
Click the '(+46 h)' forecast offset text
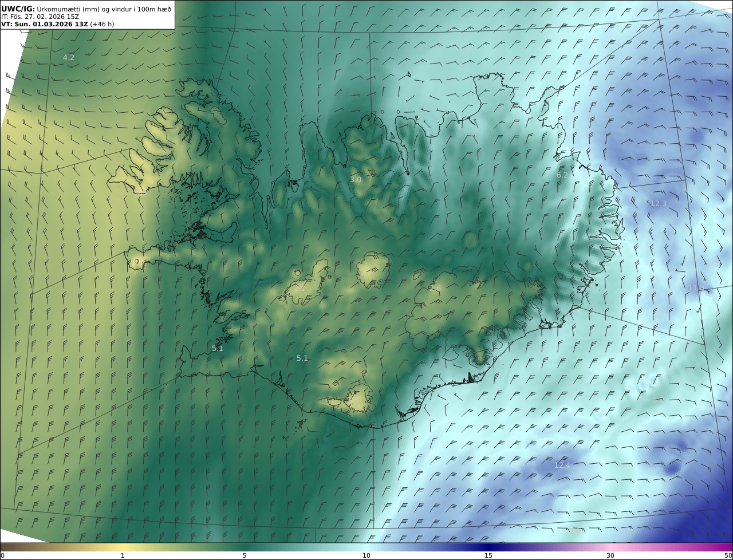click(x=103, y=24)
